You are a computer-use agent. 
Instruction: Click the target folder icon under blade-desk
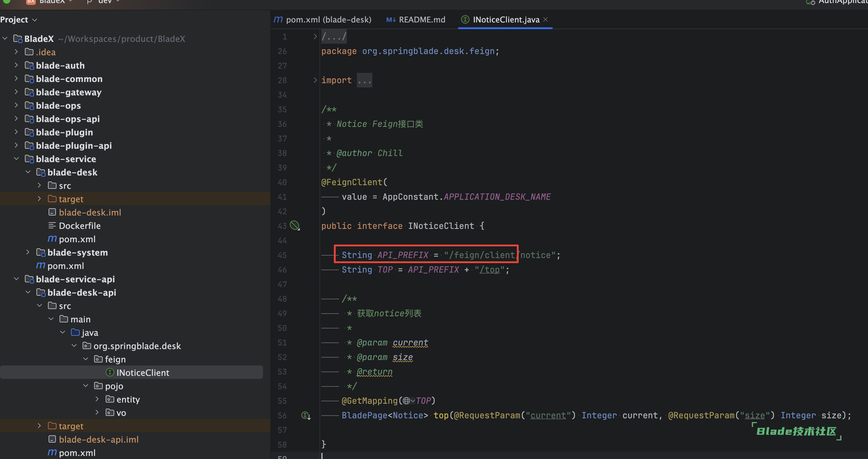click(52, 199)
